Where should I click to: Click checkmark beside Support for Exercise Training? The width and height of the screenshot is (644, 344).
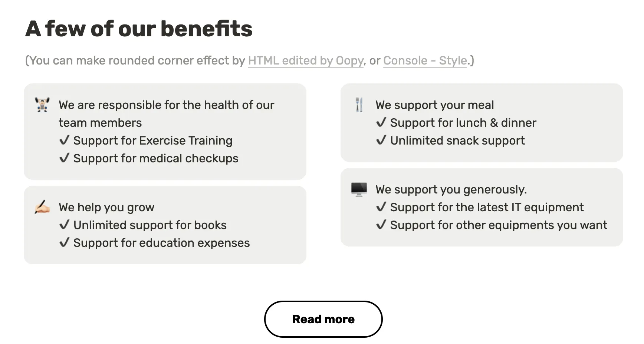pos(64,140)
